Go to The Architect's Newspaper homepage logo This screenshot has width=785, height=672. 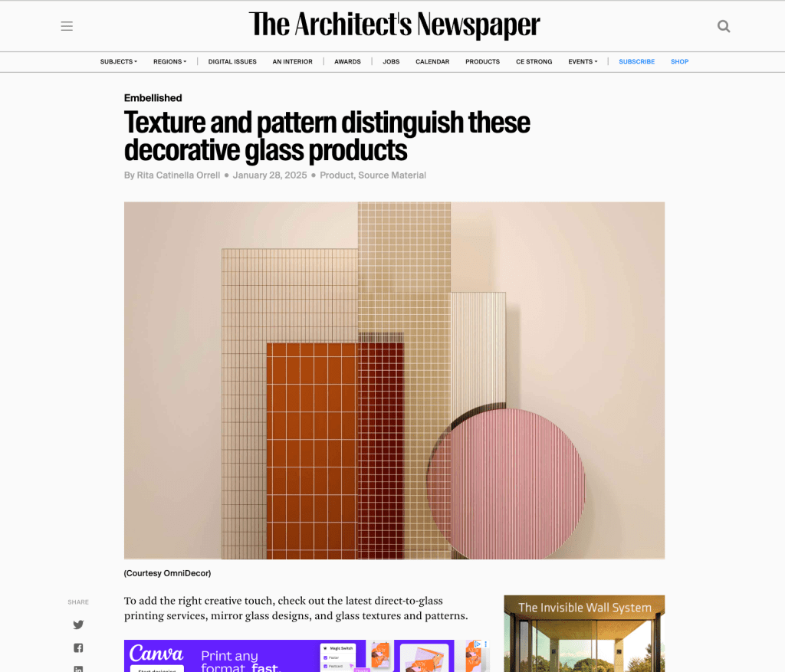(394, 25)
